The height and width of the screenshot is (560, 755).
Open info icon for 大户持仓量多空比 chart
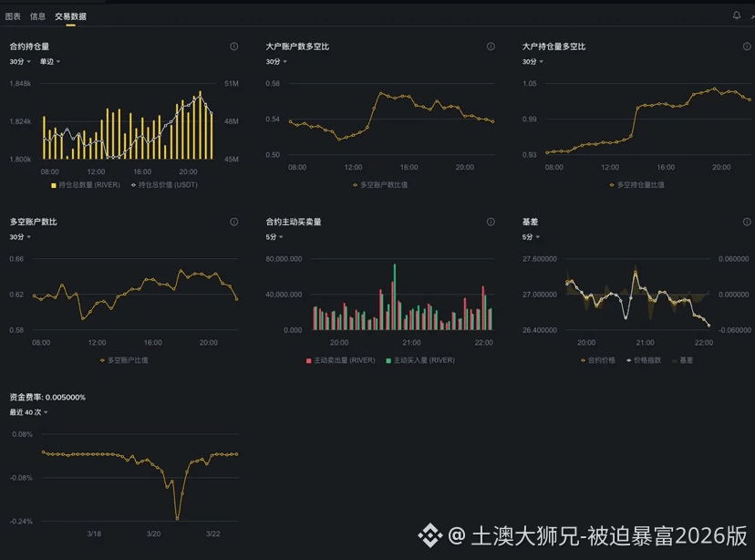(x=747, y=47)
